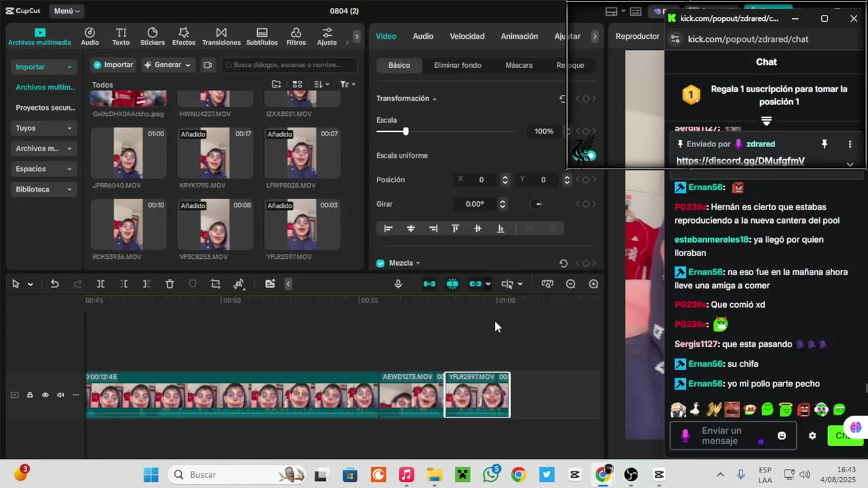Open the media sort dropdown
Viewport: 868px width, 488px height.
[321, 84]
